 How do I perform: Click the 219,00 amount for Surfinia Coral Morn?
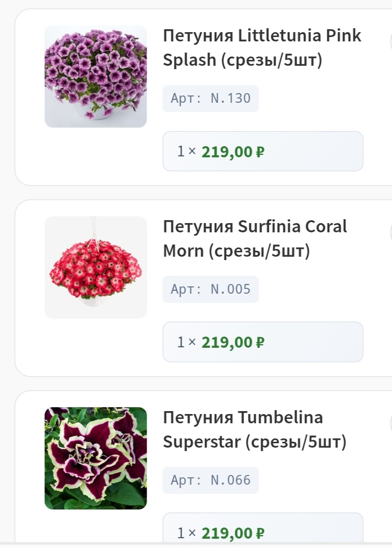pos(227,343)
